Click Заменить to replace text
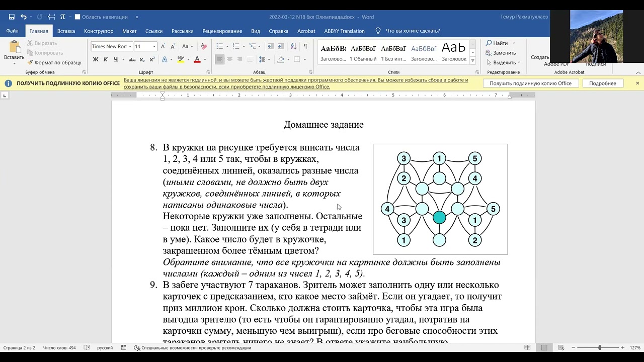Viewport: 644px width, 362px height. (501, 53)
